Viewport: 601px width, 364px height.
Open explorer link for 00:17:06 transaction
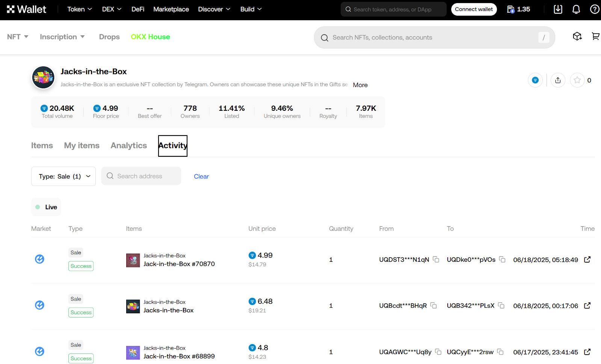(587, 305)
